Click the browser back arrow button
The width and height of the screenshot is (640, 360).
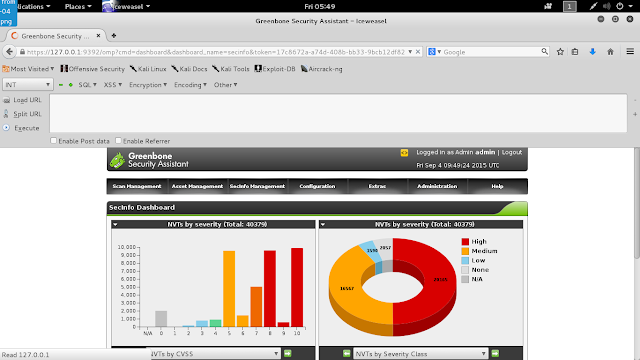coord(10,52)
